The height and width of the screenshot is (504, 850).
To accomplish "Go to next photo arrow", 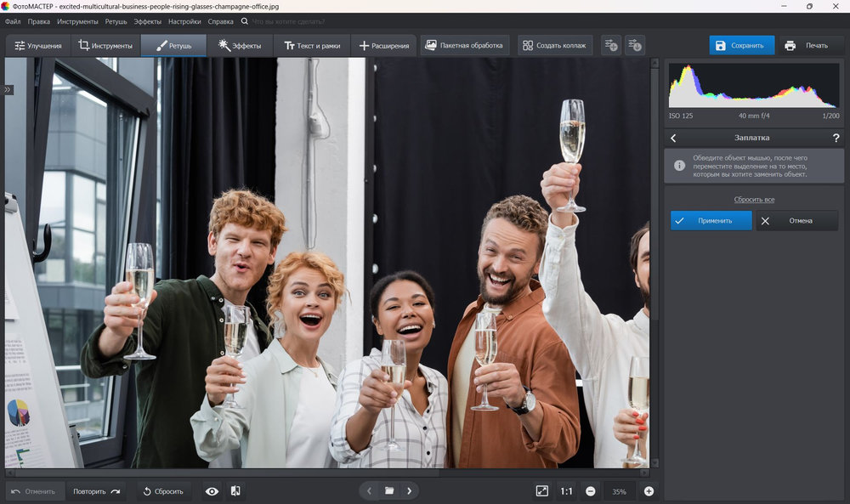I will 410,491.
